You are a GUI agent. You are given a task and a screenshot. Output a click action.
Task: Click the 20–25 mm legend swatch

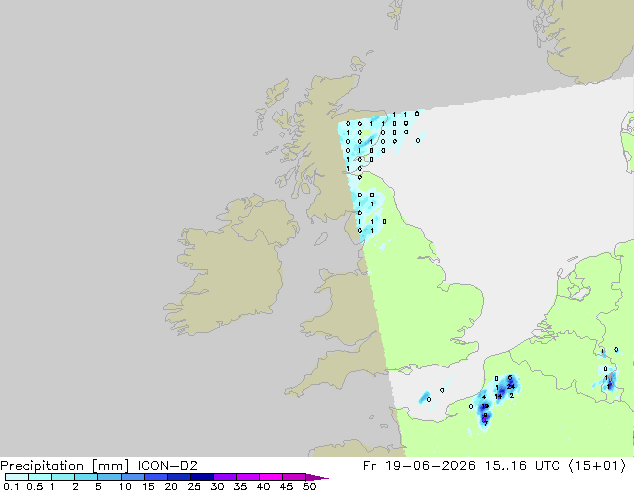pyautogui.click(x=179, y=477)
